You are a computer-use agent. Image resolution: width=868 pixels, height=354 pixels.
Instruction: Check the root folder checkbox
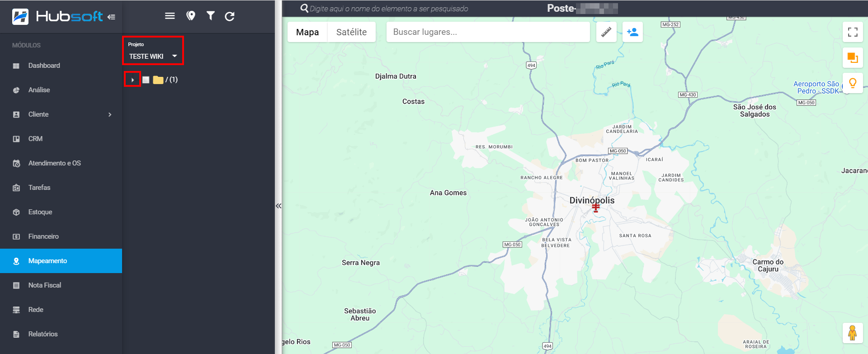point(146,80)
